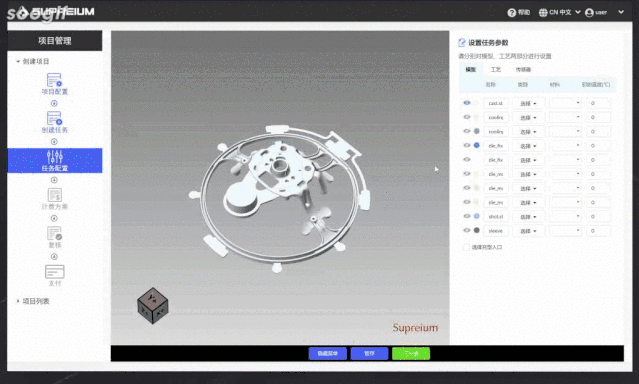
Task: Check the 选择充型入口 checkbox
Action: 466,247
